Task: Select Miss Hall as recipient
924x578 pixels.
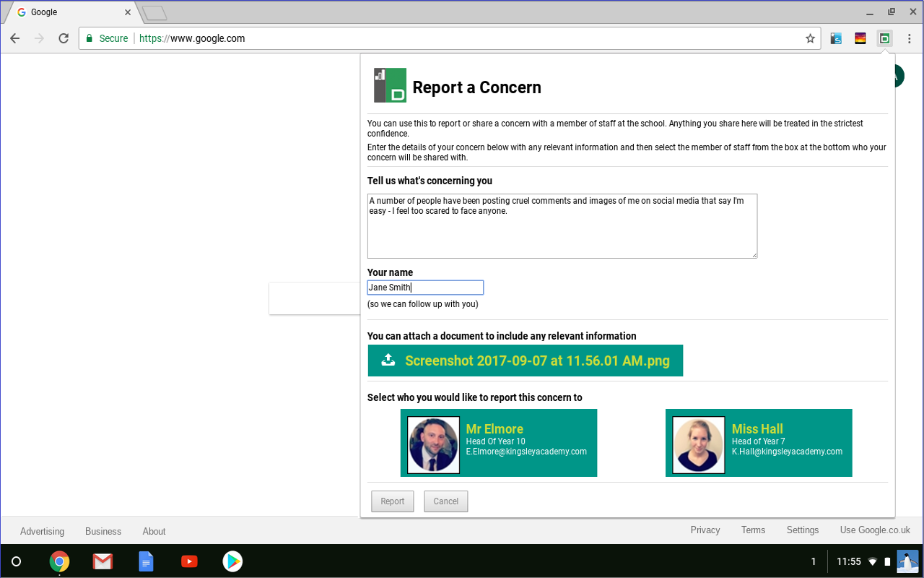Action: (759, 443)
